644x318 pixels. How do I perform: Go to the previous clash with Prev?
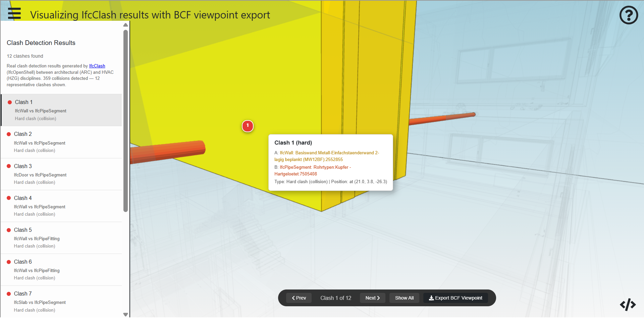299,298
